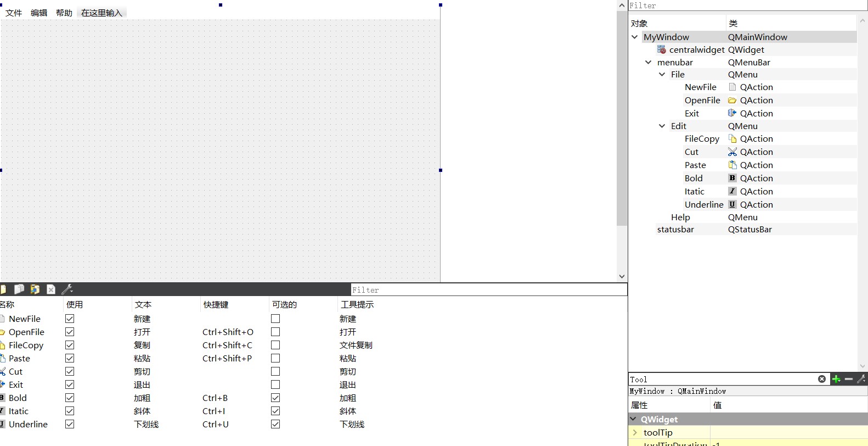
Task: Click the Action Editor Filter field
Action: tap(489, 289)
